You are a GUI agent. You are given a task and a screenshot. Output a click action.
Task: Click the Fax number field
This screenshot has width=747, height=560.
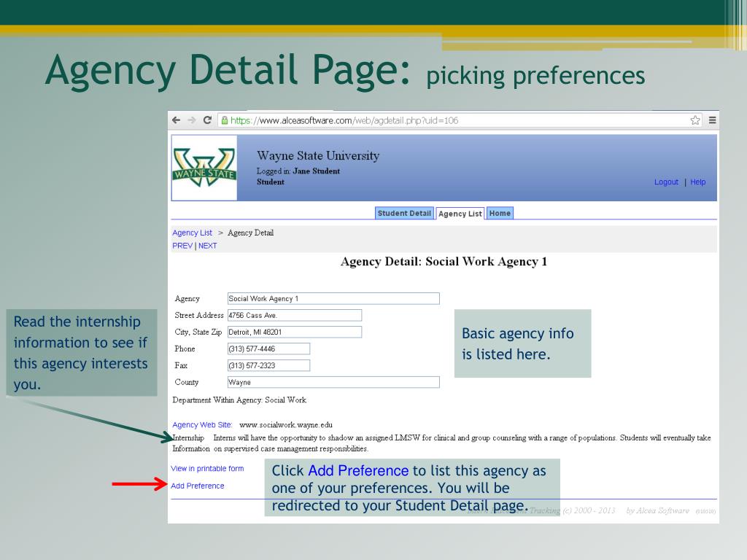click(x=268, y=365)
